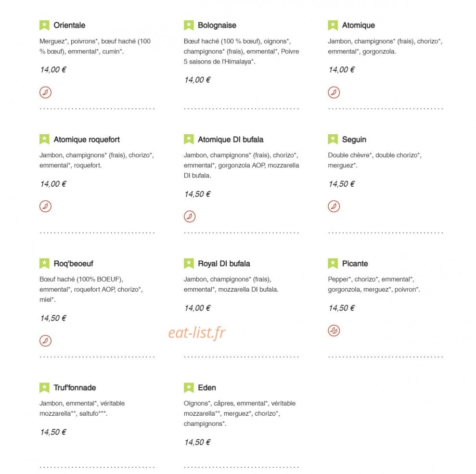Click the eat-list.fr watermark

pyautogui.click(x=197, y=333)
